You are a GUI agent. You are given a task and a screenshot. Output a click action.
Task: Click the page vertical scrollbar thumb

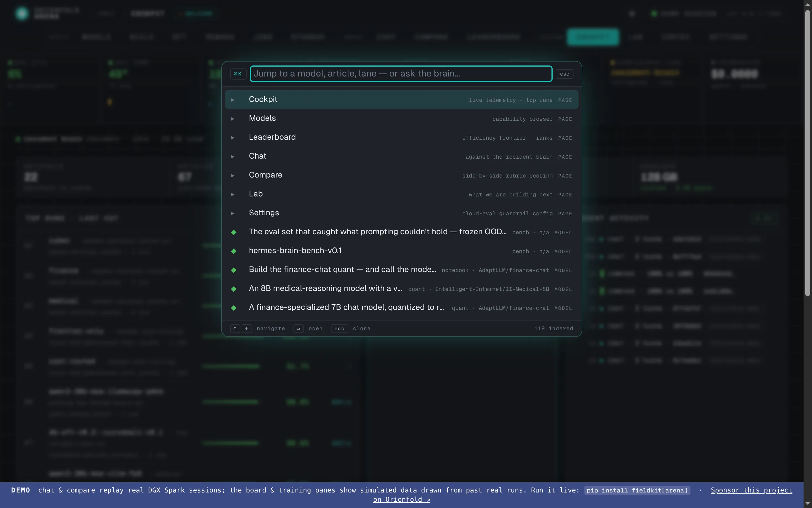(808, 153)
